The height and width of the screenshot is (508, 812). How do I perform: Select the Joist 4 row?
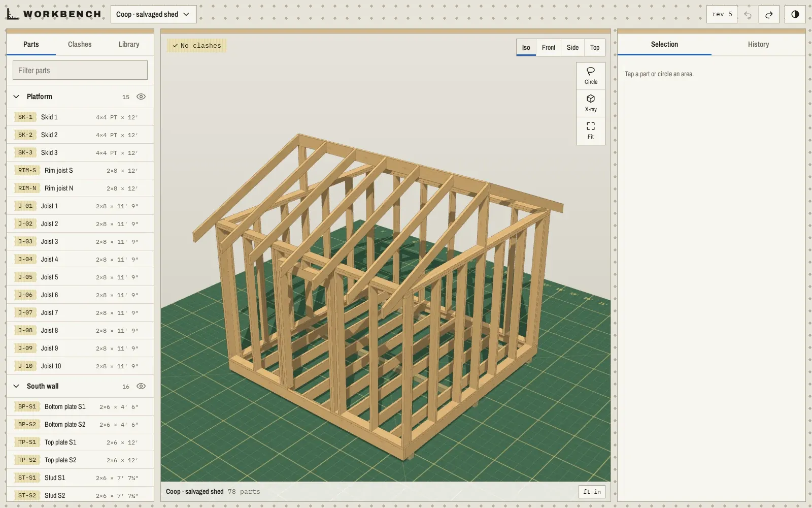[80, 259]
